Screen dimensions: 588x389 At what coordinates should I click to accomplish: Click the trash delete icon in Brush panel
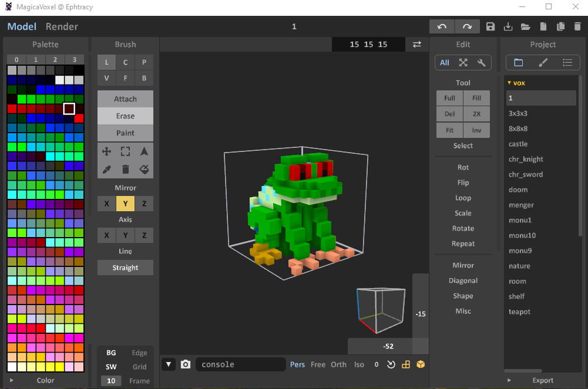click(x=125, y=170)
